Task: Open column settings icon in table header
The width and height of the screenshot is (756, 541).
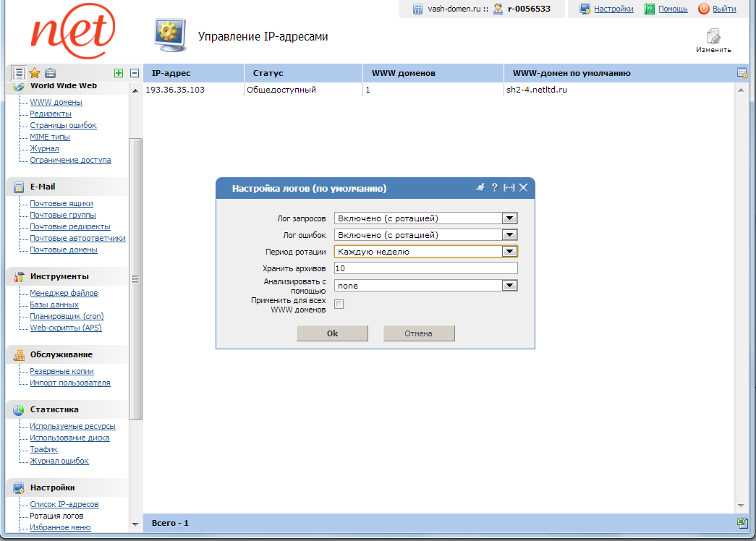Action: tap(742, 73)
